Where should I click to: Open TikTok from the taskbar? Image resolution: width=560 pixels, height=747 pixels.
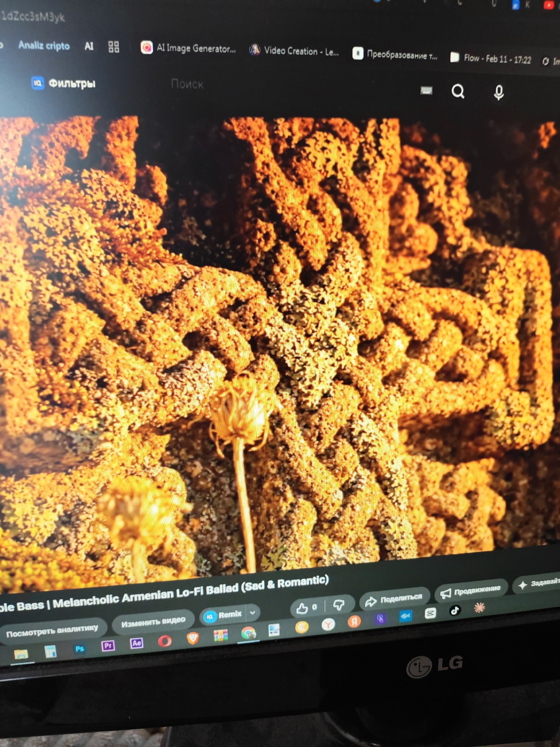(455, 611)
